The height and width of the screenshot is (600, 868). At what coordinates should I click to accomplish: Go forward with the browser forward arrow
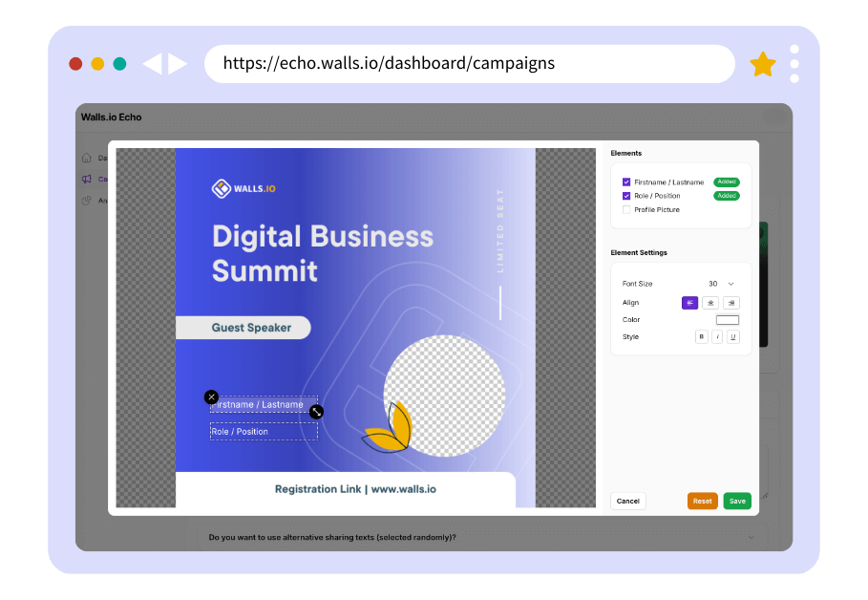tap(178, 64)
